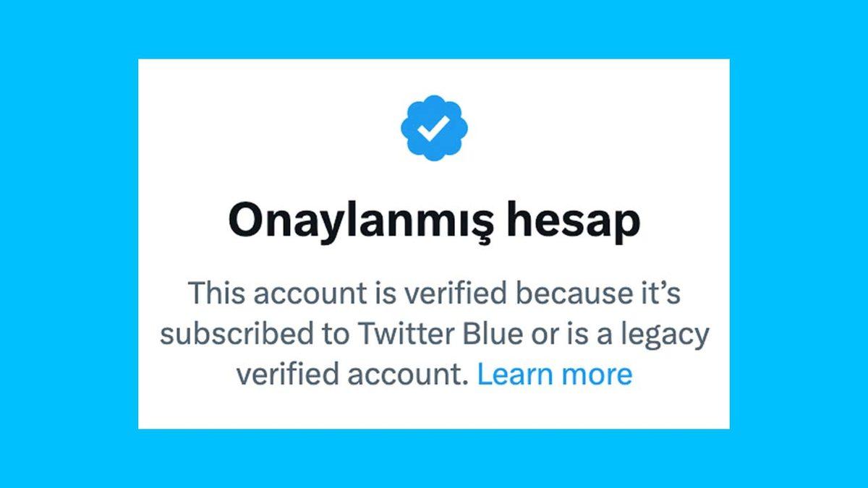Select the Onaylanmış hesap heading
This screenshot has height=488, width=868.
(434, 216)
